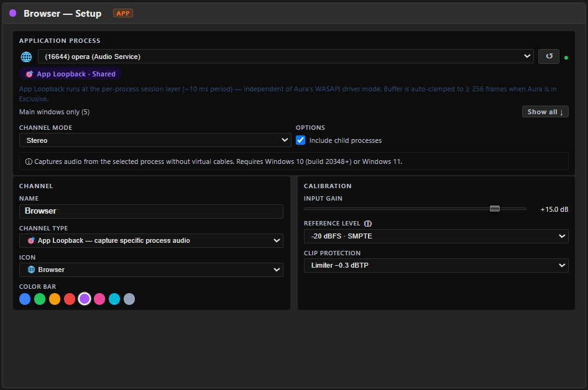588x390 pixels.
Task: Open the Reference Level dropdown
Action: (436, 236)
